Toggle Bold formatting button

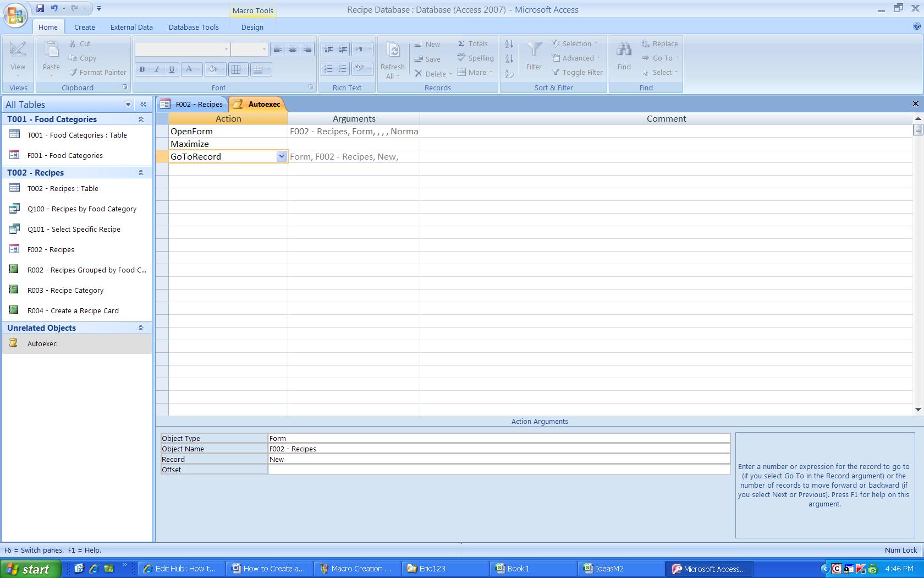pos(142,69)
